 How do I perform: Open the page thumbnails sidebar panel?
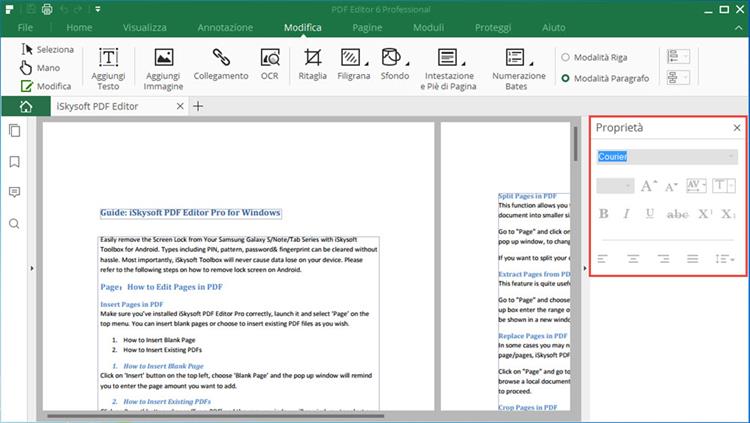[x=15, y=130]
